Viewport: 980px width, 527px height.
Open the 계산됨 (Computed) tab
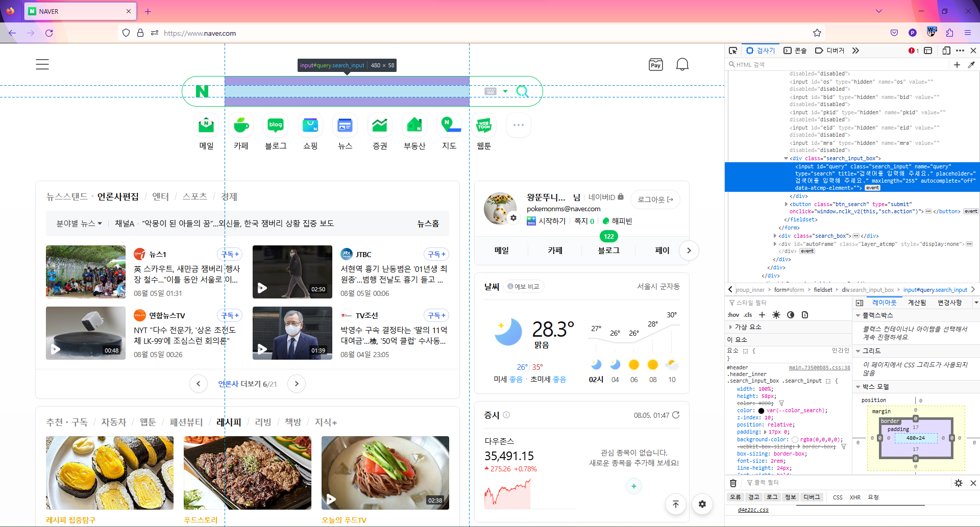(917, 303)
